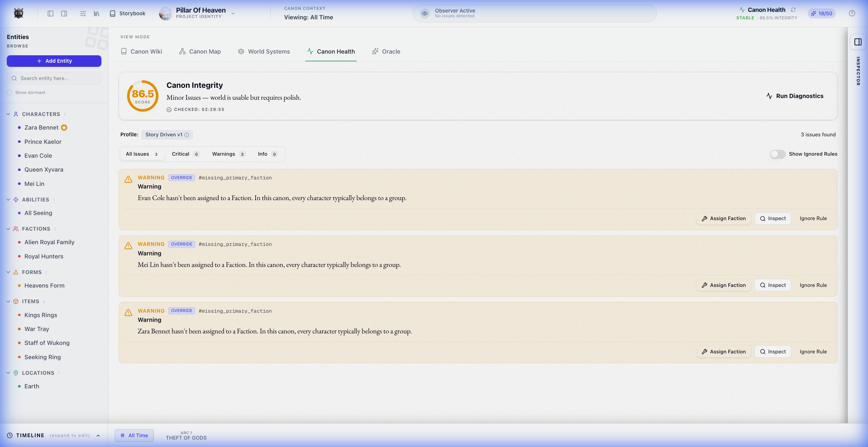The height and width of the screenshot is (447, 868).
Task: Refresh Canon Health with the sync icon
Action: click(x=793, y=10)
